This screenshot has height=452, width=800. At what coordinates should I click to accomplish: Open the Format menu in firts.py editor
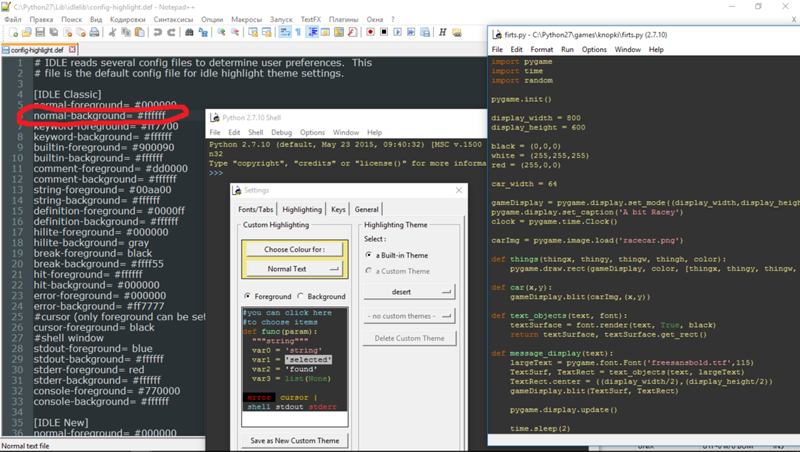point(542,49)
